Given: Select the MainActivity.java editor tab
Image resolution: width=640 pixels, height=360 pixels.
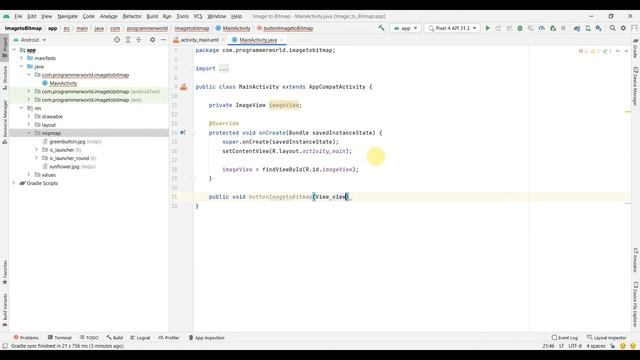Looking at the screenshot, I should [258, 40].
